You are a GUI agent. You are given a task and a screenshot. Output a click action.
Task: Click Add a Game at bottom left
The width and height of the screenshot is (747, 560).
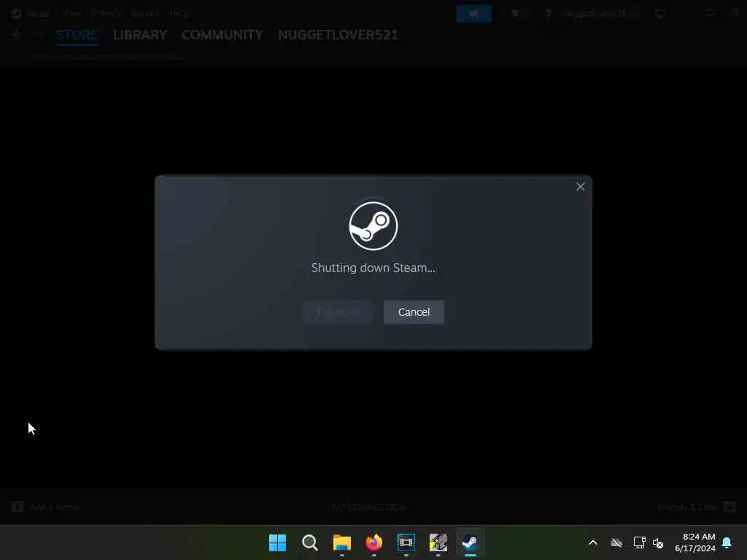[x=46, y=507]
